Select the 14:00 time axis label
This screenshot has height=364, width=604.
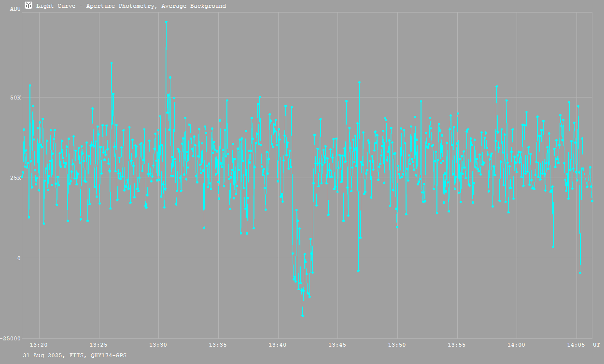tap(517, 345)
